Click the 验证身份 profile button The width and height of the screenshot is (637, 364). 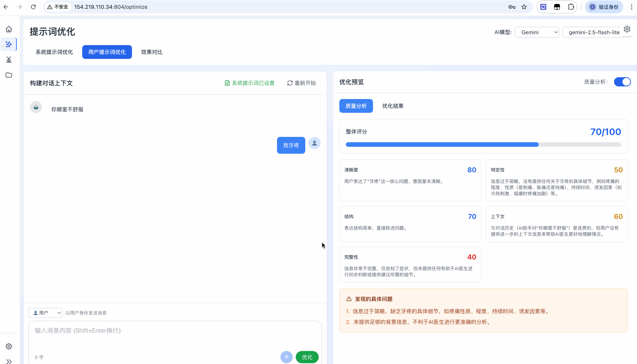point(604,7)
